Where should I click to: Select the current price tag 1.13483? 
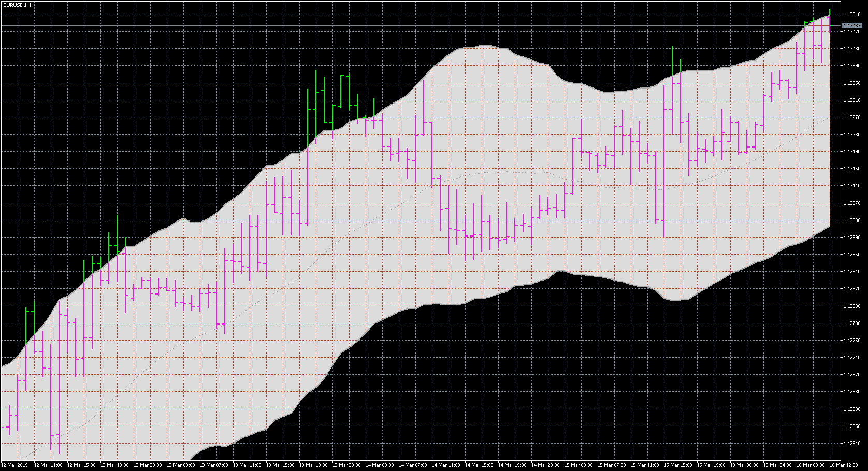[x=852, y=25]
